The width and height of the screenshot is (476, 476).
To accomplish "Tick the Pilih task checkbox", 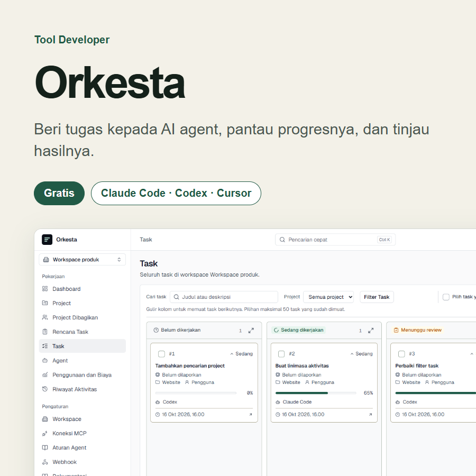I will coord(446,297).
